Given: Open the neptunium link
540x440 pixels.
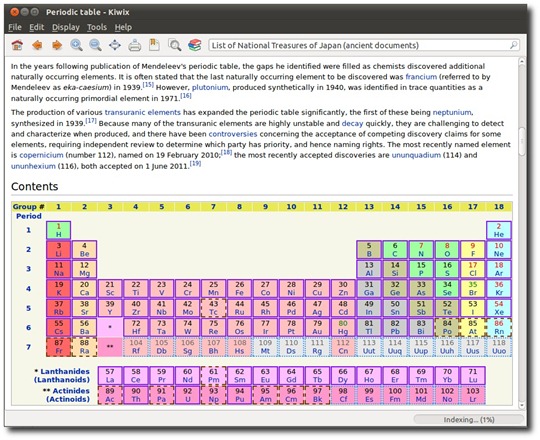Looking at the screenshot, I should pos(452,112).
